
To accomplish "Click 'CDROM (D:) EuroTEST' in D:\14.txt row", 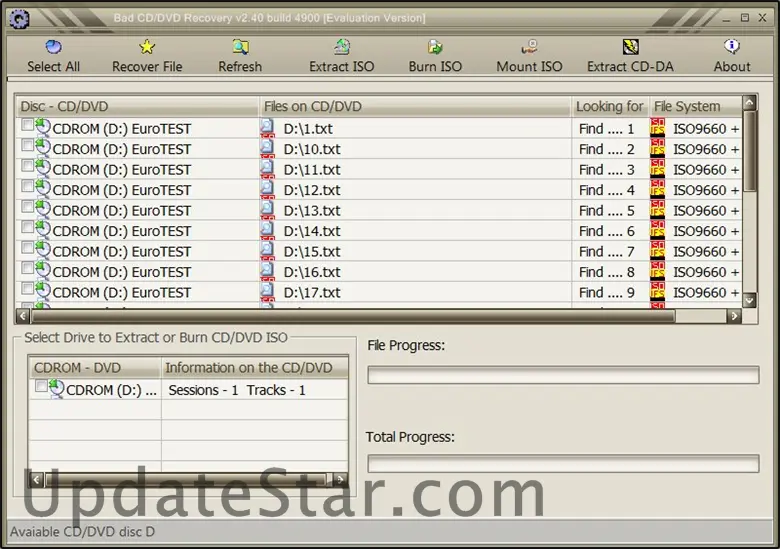I will click(x=121, y=231).
